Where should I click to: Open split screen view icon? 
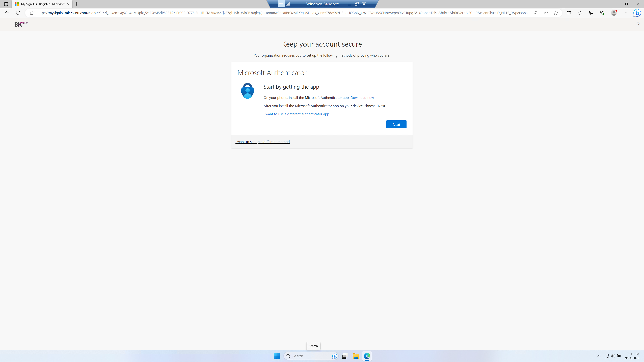569,13
